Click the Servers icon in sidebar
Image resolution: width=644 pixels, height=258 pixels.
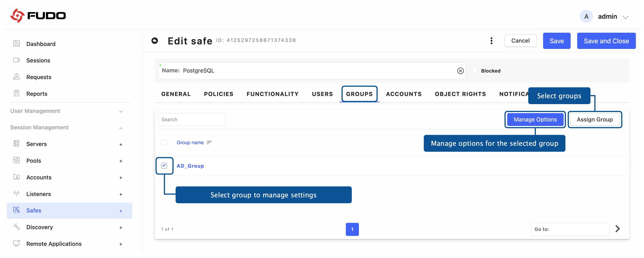click(x=16, y=144)
